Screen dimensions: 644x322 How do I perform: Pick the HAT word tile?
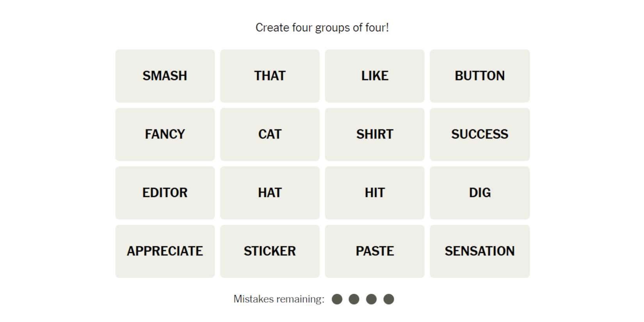click(270, 193)
